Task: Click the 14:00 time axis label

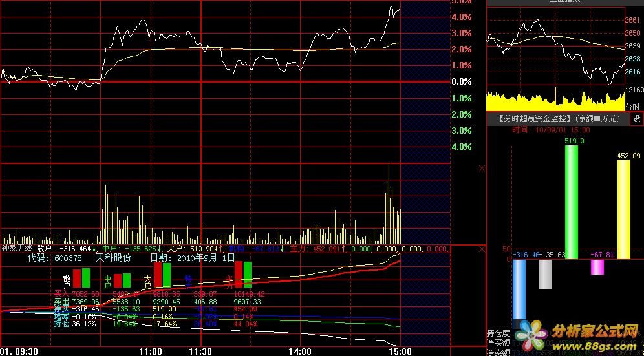Action: 300,351
